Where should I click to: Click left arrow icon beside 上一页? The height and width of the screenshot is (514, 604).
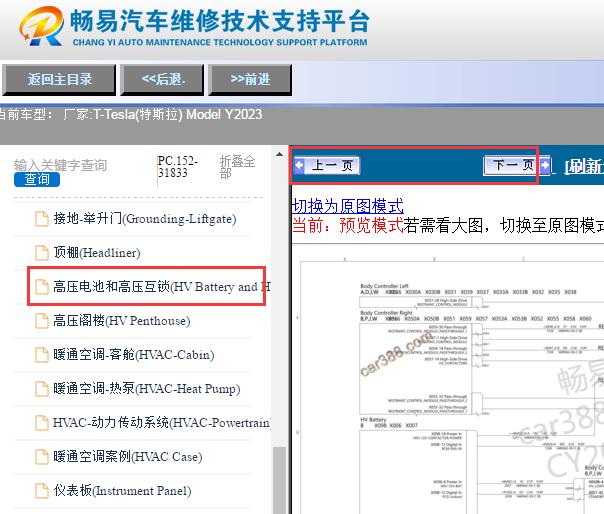[x=300, y=166]
